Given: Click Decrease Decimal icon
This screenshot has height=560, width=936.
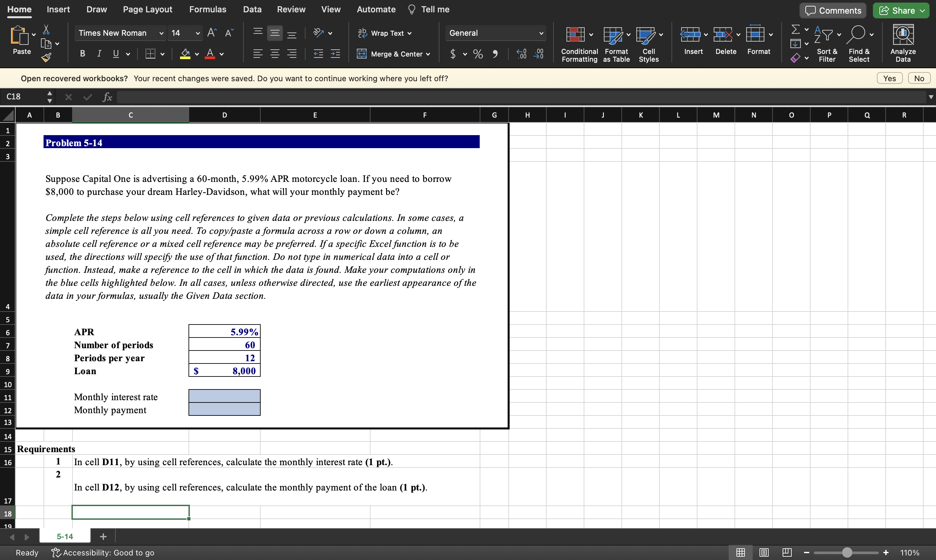Looking at the screenshot, I should pos(539,54).
